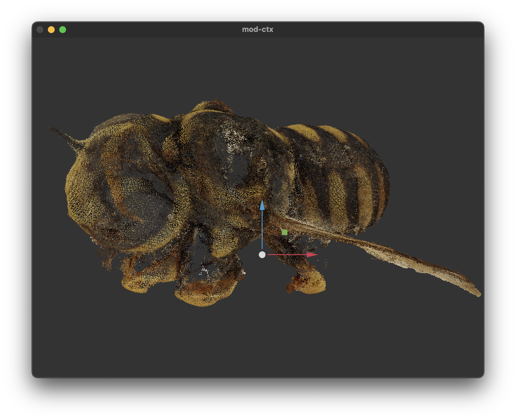The width and height of the screenshot is (516, 420).
Task: Maximize the window with the green button
Action: pyautogui.click(x=63, y=30)
